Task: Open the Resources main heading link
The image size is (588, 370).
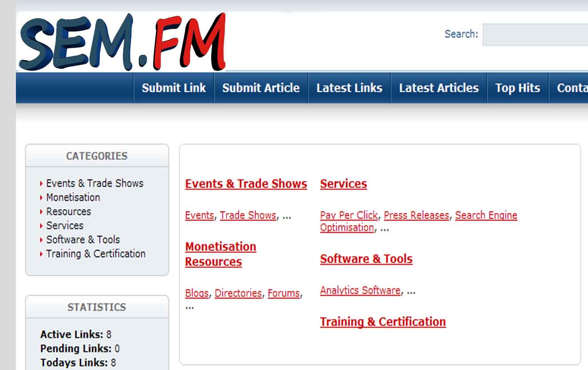Action: point(213,262)
